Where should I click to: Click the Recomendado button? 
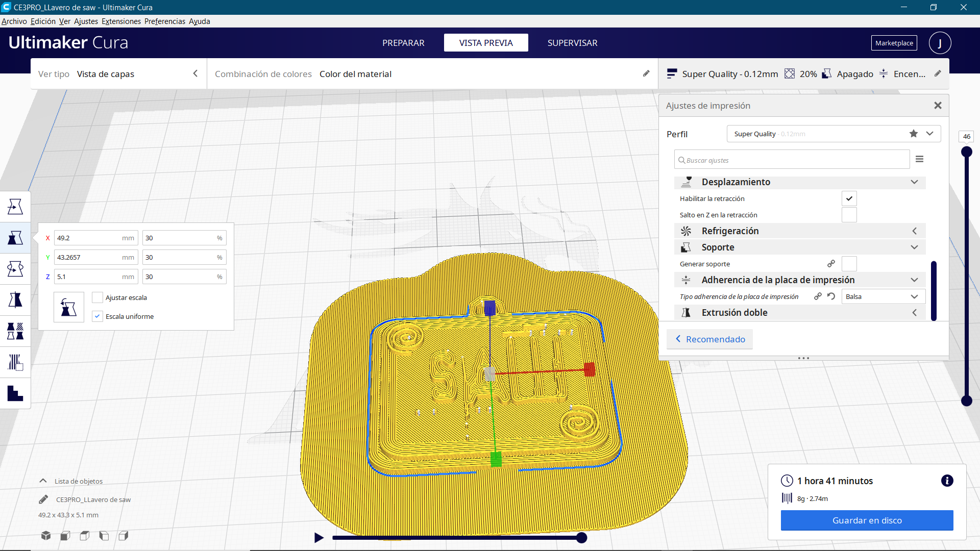point(709,339)
